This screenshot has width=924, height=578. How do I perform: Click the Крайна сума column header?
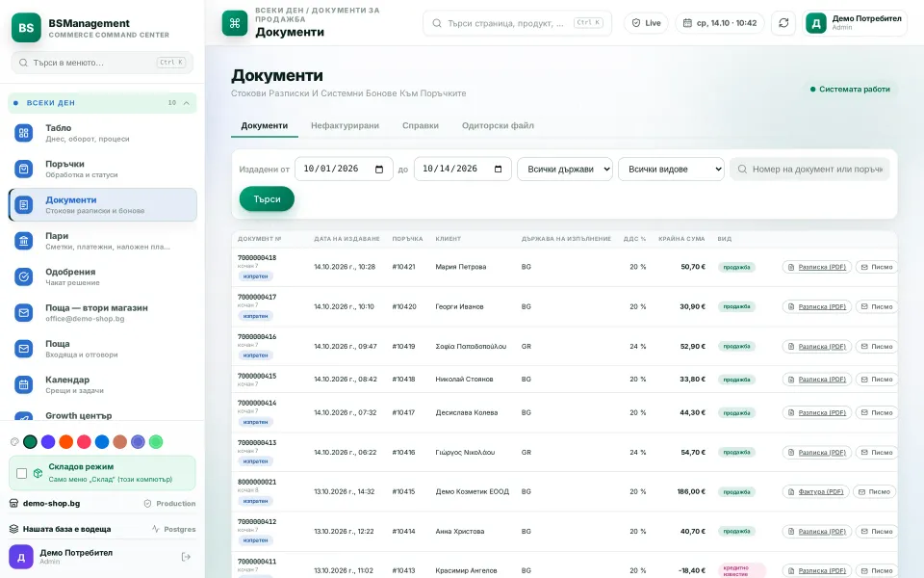681,239
